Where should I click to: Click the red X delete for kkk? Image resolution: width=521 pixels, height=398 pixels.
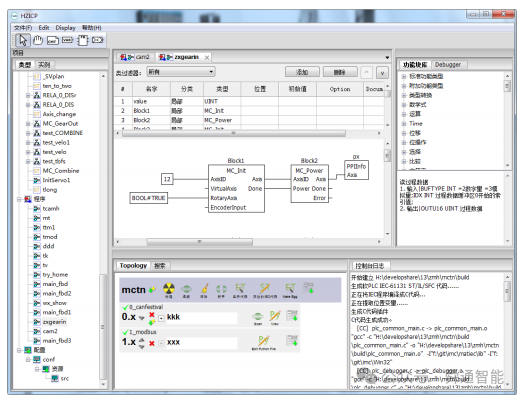(x=152, y=315)
